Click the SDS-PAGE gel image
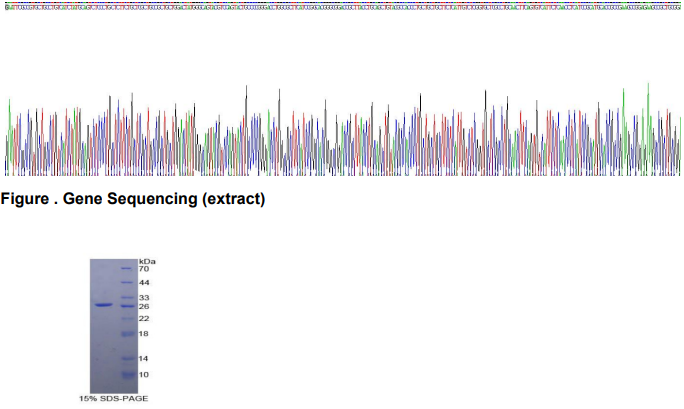 point(114,326)
